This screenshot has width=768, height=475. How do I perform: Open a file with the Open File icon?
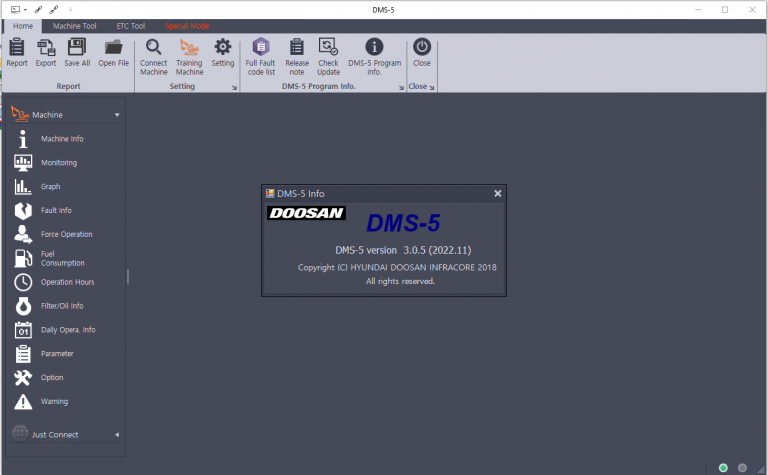[x=113, y=47]
